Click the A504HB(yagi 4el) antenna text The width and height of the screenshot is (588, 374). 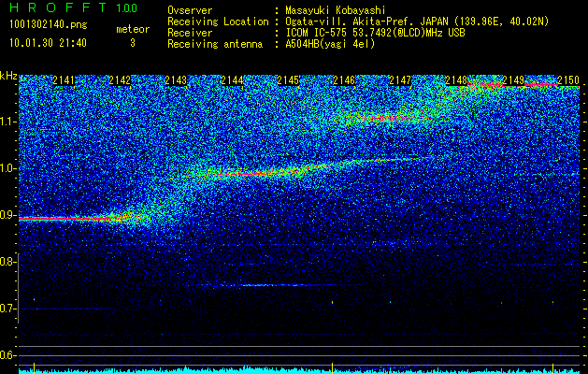[330, 44]
